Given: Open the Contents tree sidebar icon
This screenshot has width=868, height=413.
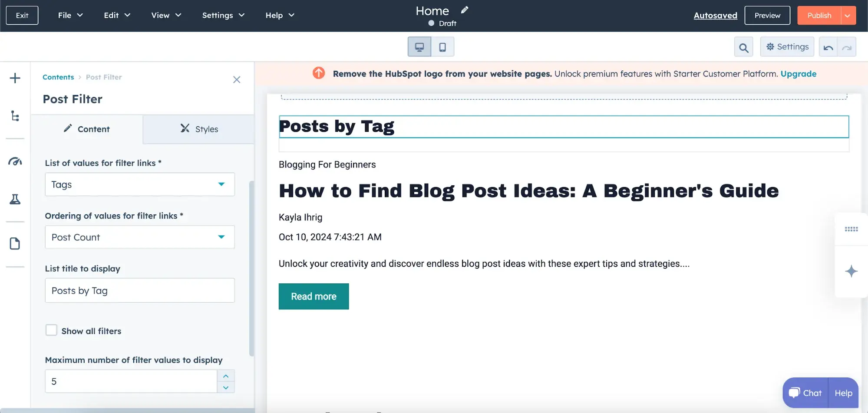Looking at the screenshot, I should pos(15,116).
